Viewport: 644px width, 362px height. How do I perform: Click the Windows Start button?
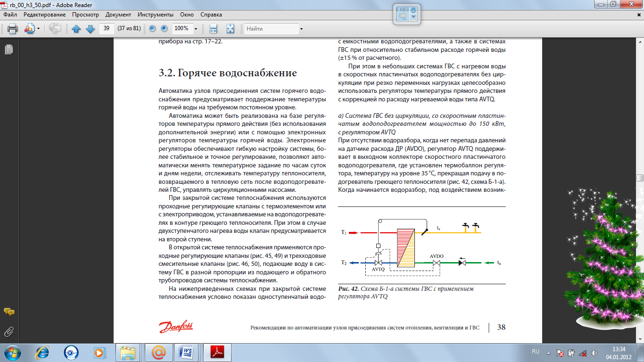[12, 352]
